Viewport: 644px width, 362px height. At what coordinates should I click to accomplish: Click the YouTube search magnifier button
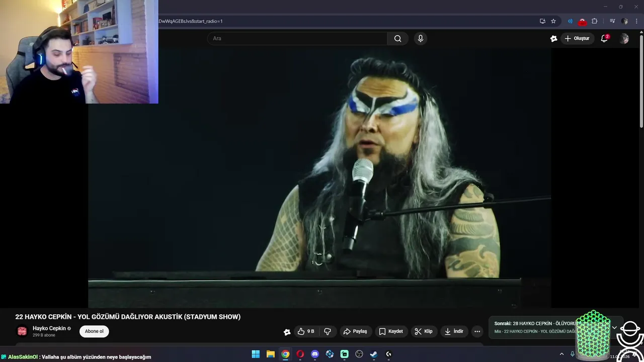[x=397, y=39]
